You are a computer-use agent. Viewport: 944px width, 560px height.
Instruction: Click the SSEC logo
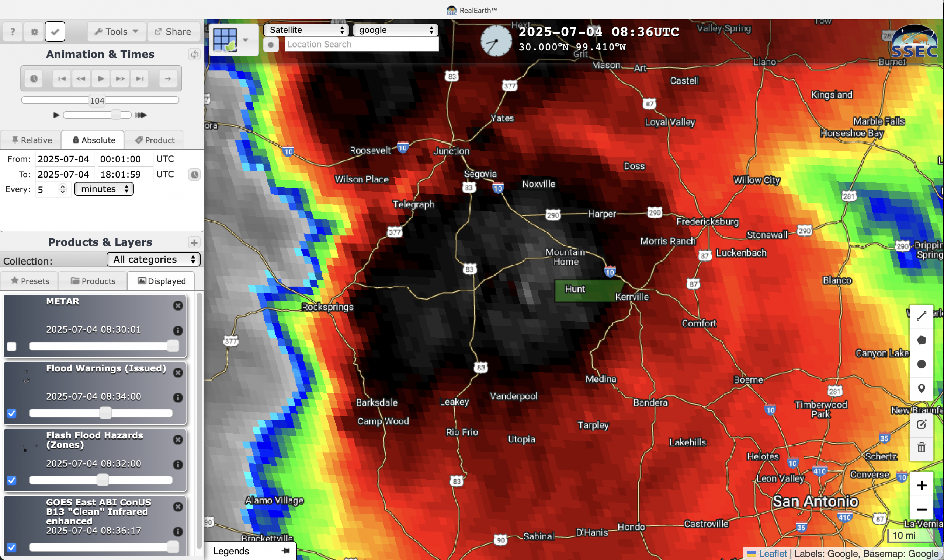[x=914, y=42]
